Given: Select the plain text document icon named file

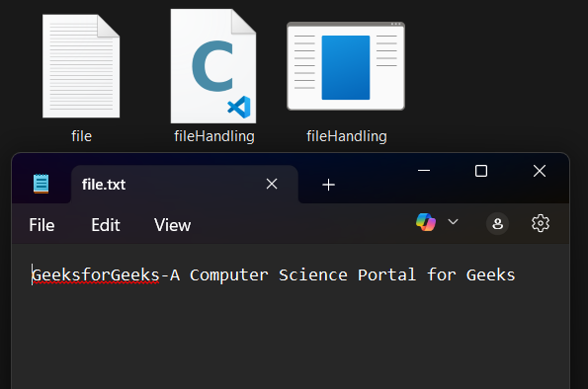Looking at the screenshot, I should (x=81, y=66).
